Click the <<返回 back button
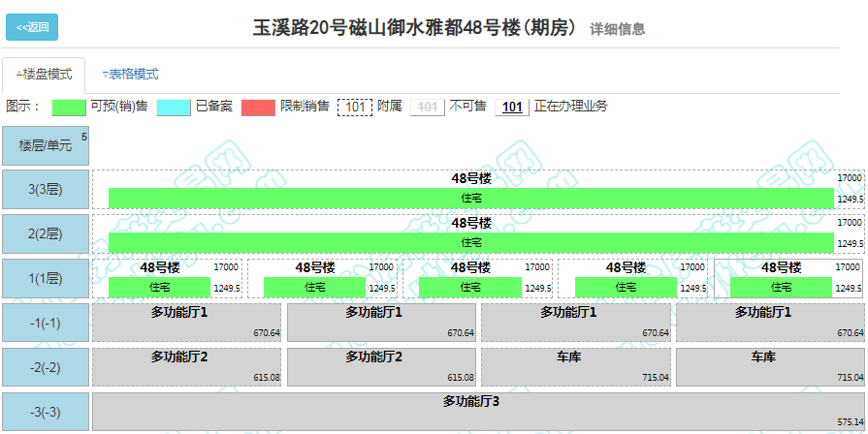This screenshot has height=434, width=868. tap(32, 27)
